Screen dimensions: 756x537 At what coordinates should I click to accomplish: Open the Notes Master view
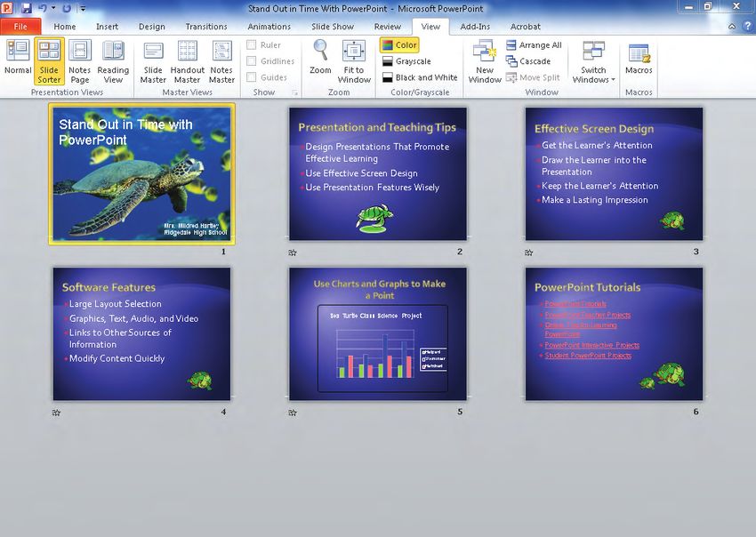click(x=221, y=61)
